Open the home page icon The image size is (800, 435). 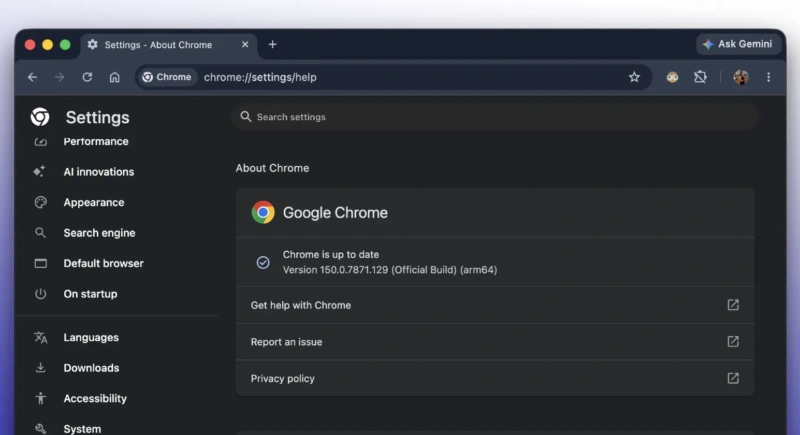coord(114,77)
